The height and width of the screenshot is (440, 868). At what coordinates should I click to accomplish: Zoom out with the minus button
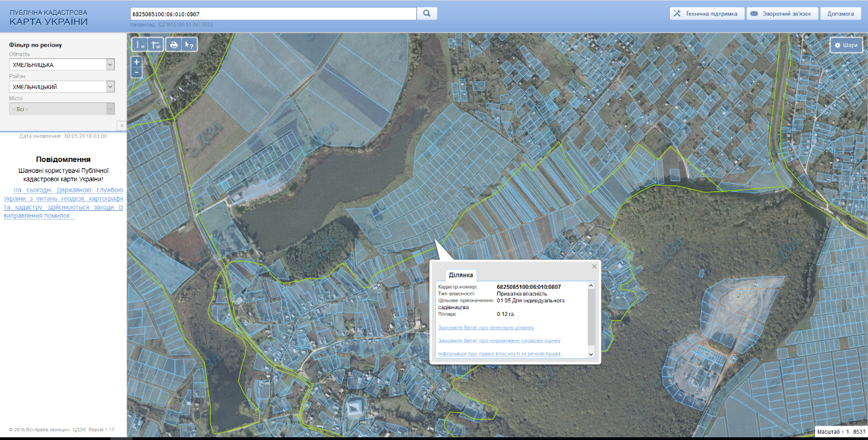coord(136,72)
